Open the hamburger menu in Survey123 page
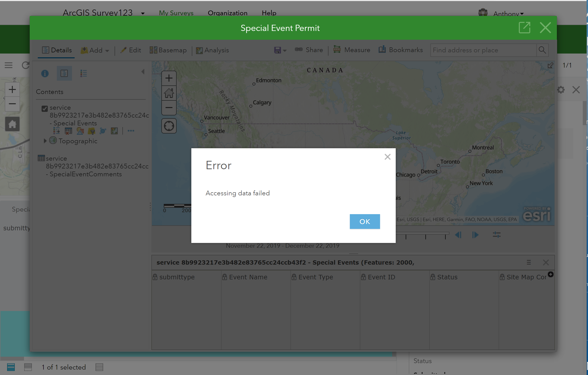 [9, 65]
